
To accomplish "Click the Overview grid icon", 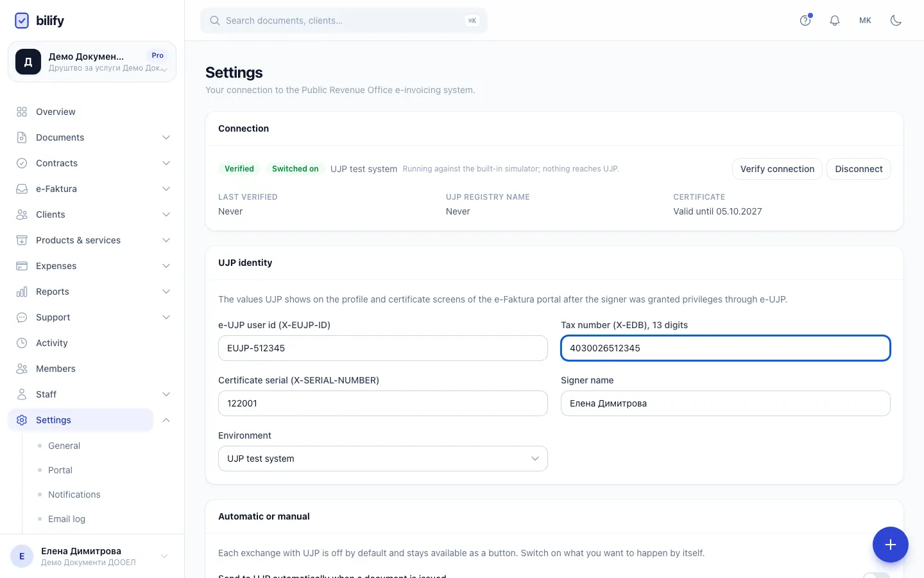I will [22, 112].
